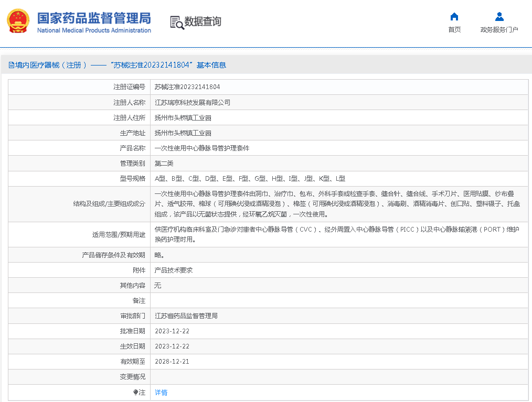
Task: Click the national emblem logo
Action: pyautogui.click(x=18, y=21)
